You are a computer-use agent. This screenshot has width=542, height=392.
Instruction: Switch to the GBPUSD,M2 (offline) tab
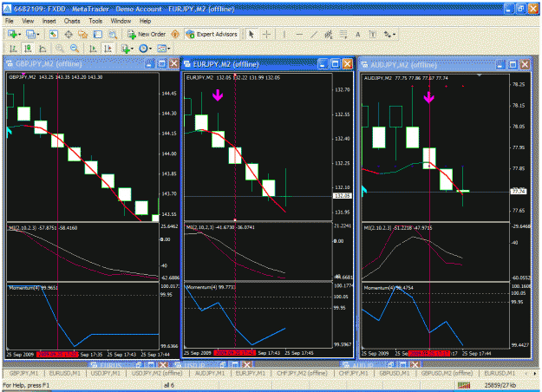[x=447, y=373]
